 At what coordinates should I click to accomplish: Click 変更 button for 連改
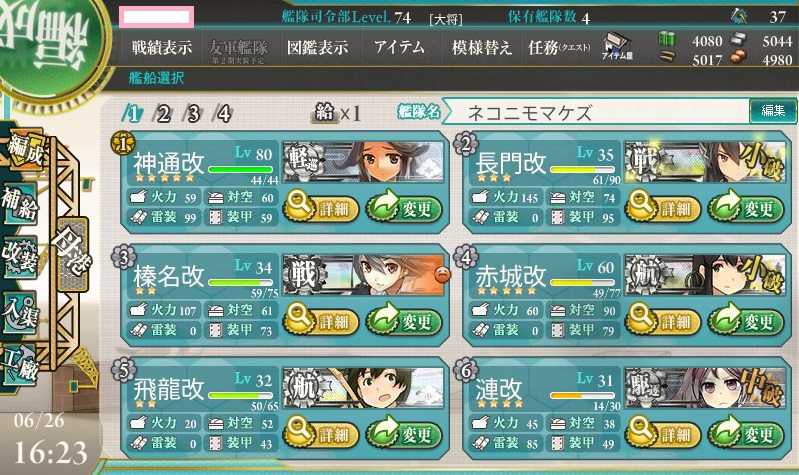[746, 434]
